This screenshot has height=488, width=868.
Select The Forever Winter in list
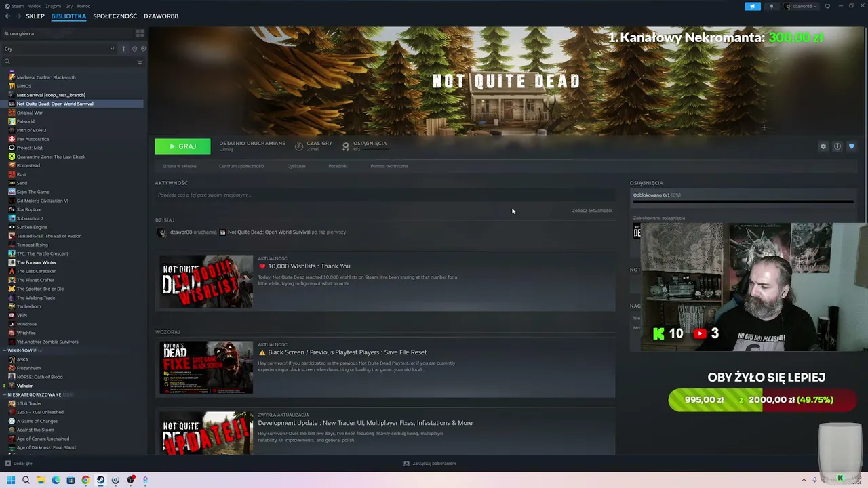[x=36, y=262]
